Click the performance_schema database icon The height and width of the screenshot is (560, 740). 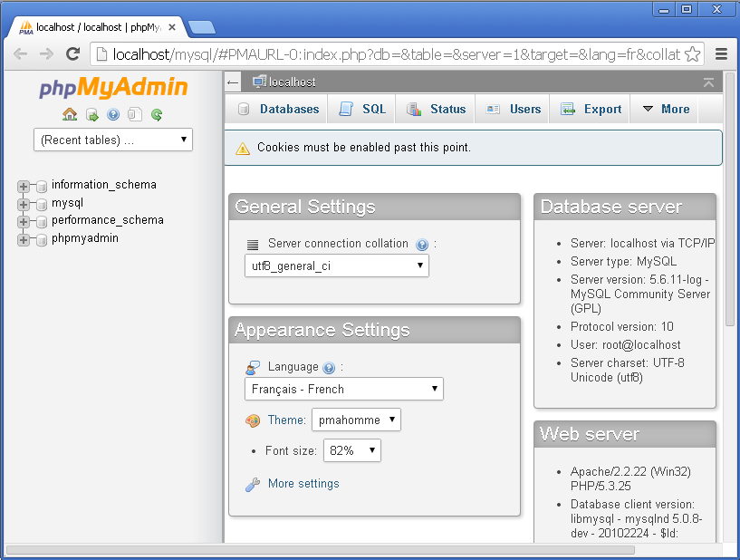[42, 222]
